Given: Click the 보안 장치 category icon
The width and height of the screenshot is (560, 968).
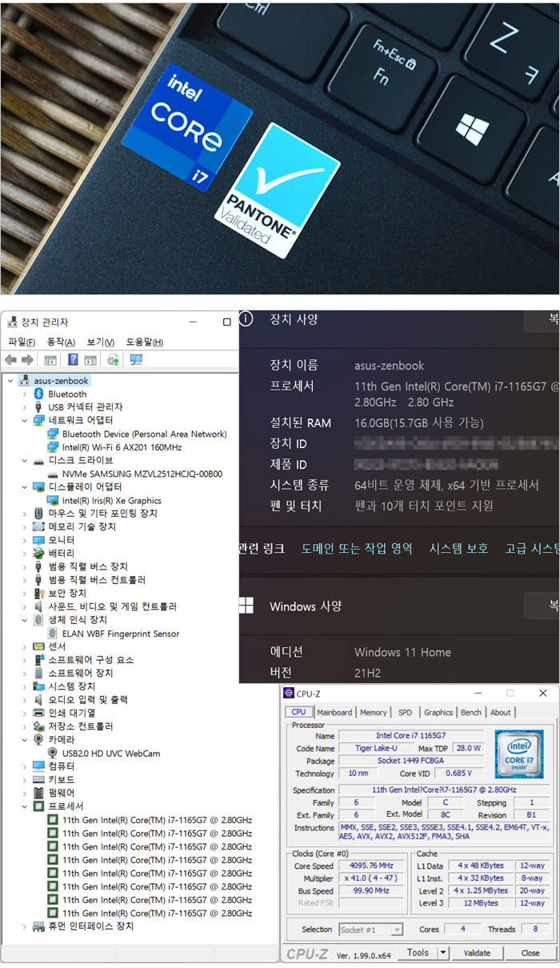Looking at the screenshot, I should (x=38, y=593).
